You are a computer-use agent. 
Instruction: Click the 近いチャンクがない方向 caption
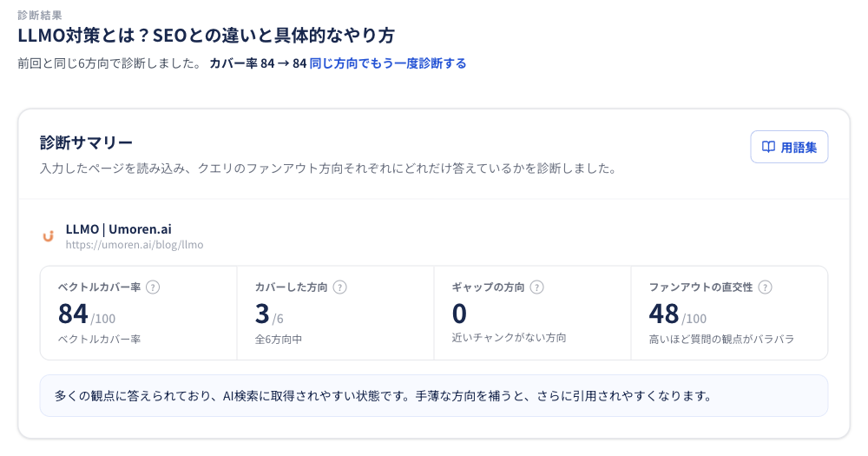[x=509, y=338]
